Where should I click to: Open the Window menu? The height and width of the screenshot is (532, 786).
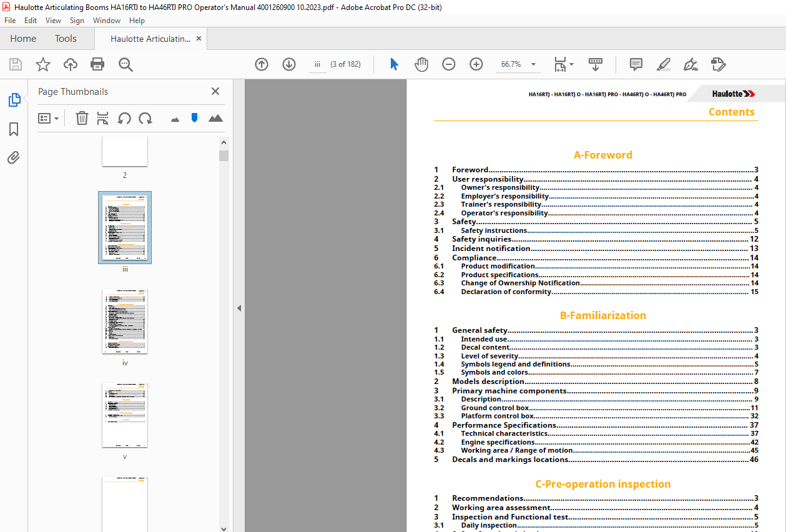(107, 21)
